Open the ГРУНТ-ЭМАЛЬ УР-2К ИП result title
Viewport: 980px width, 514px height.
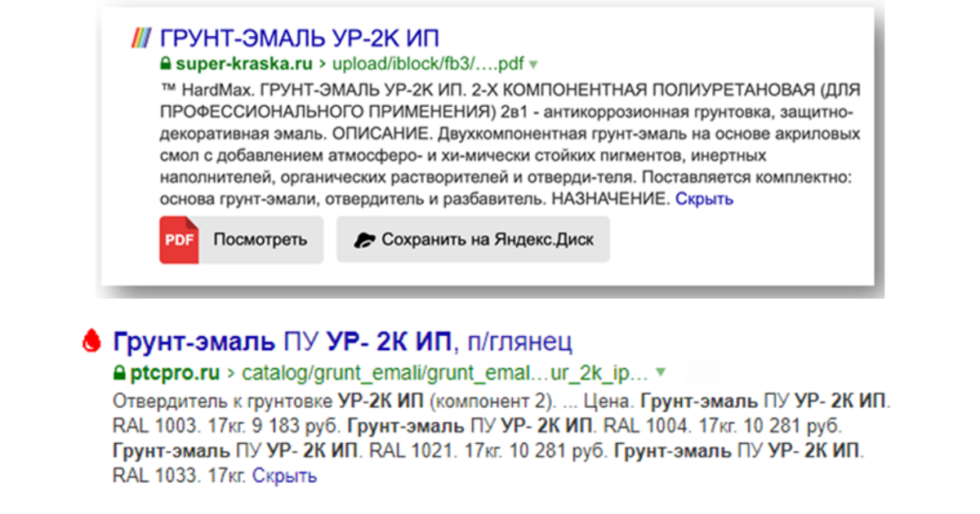299,38
